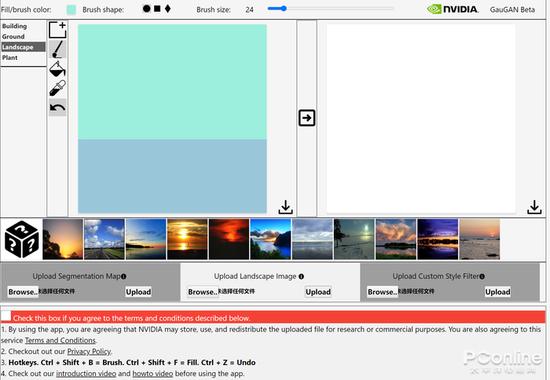Check the terms and conditions agreement box
The image size is (550, 380).
click(6, 315)
